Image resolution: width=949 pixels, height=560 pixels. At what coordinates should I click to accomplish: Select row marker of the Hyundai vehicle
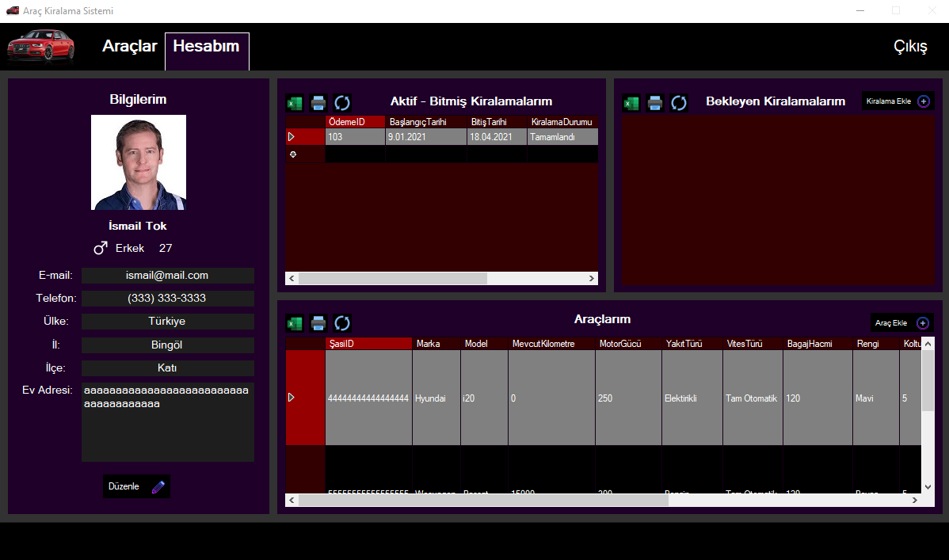305,398
